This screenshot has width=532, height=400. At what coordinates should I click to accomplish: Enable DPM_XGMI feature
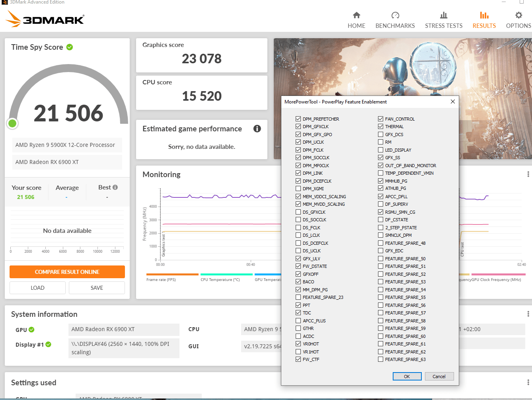click(298, 189)
